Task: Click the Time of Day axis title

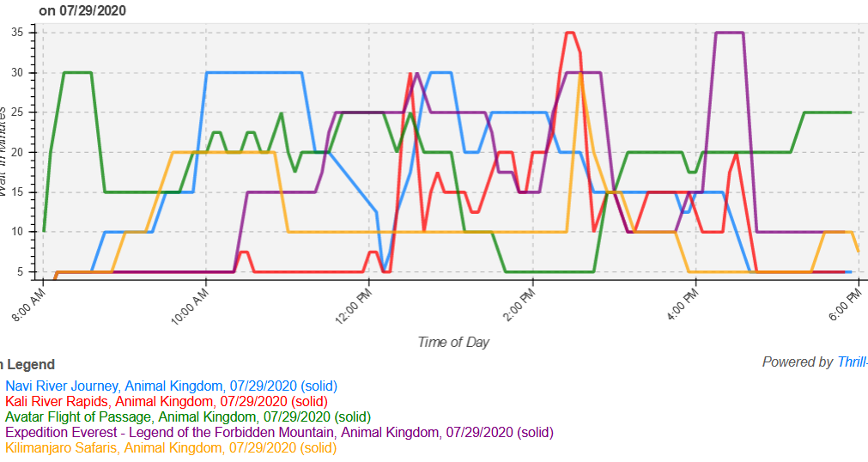Action: pos(453,342)
